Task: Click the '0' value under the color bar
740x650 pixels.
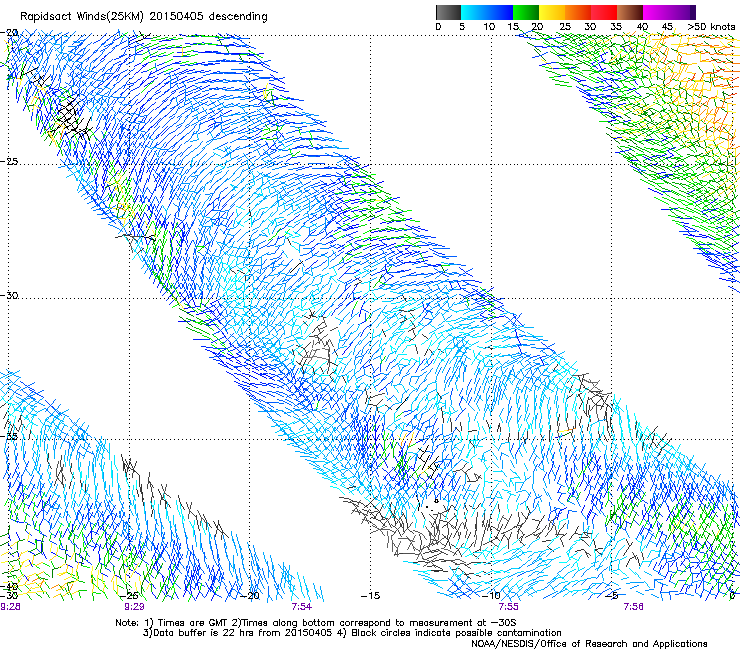Action: (438, 27)
